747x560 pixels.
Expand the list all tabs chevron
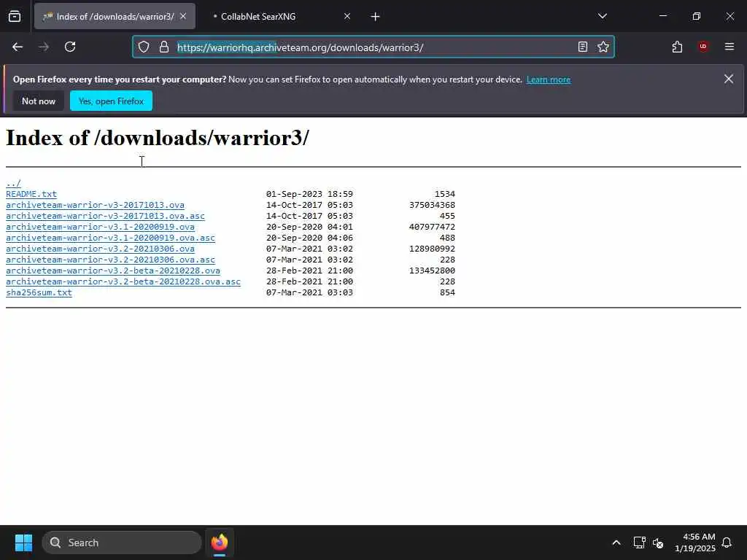(x=603, y=16)
